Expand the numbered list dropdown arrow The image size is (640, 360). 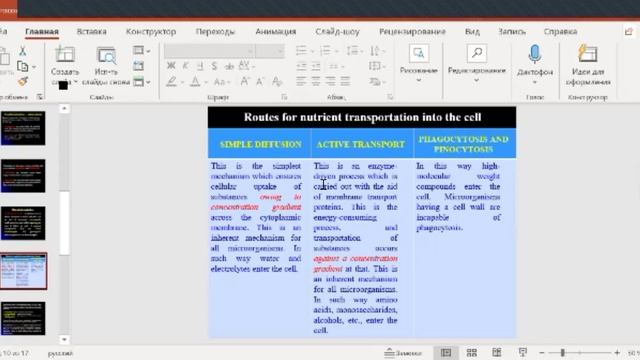click(337, 51)
